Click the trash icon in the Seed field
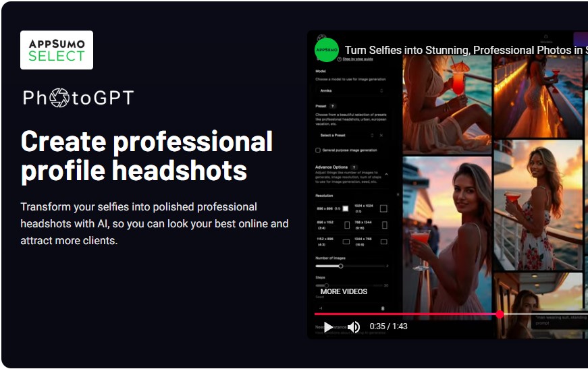The image size is (588, 369). coord(383,308)
